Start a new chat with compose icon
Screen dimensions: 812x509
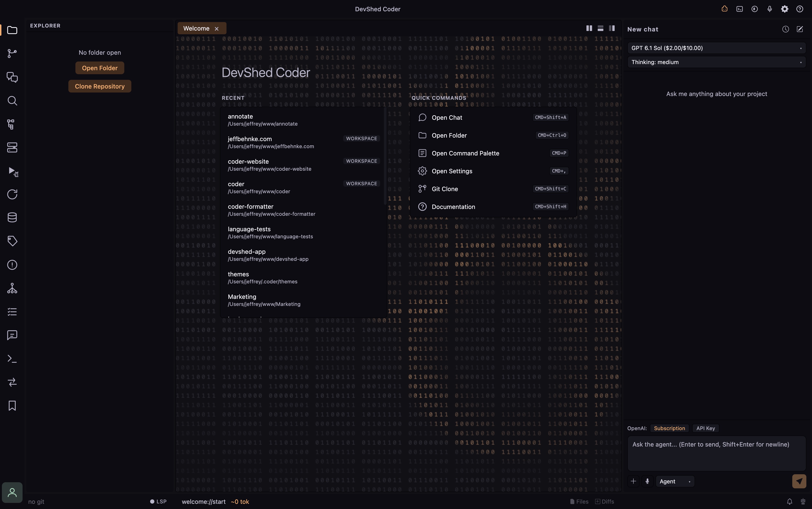pos(800,29)
